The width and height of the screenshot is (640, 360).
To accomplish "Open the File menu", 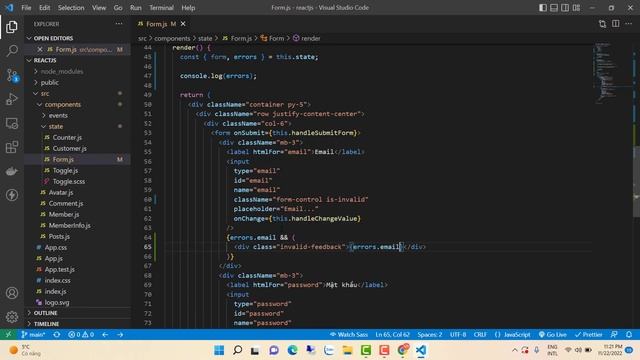I will (x=26, y=8).
